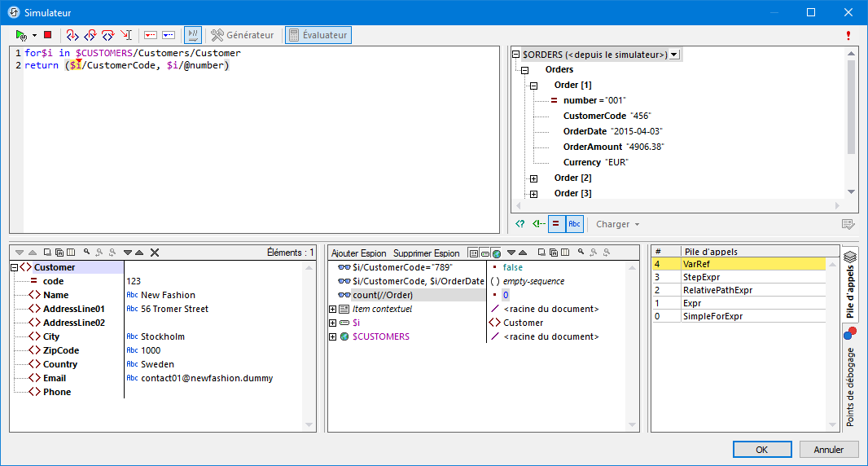
Task: Toggle the show processing instructions '<?' button
Action: click(520, 224)
